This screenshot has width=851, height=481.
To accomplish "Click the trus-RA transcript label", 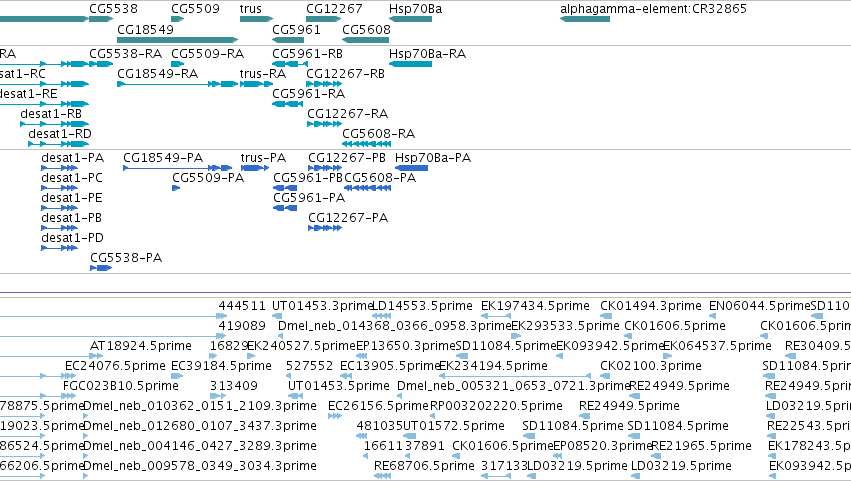I will point(263,74).
